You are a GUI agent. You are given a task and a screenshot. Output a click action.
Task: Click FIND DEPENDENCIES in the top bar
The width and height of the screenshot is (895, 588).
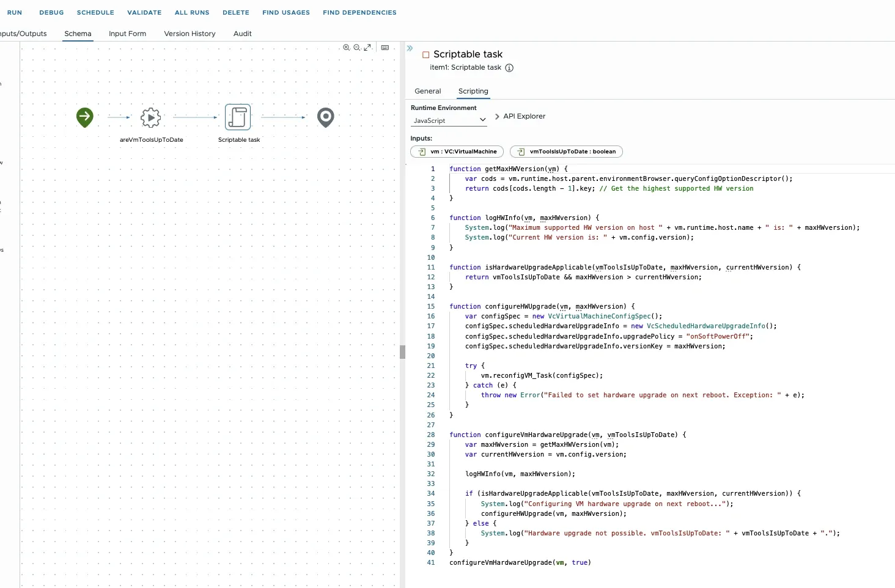pyautogui.click(x=359, y=12)
